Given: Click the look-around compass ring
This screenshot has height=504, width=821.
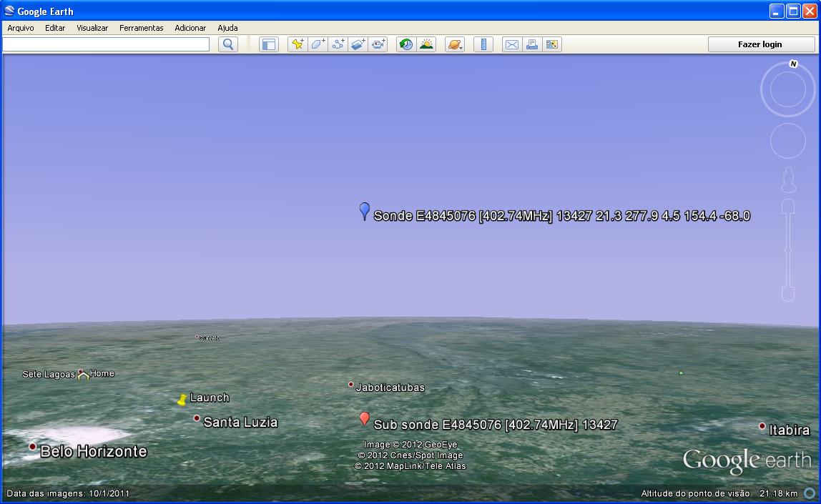Looking at the screenshot, I should pos(788,90).
